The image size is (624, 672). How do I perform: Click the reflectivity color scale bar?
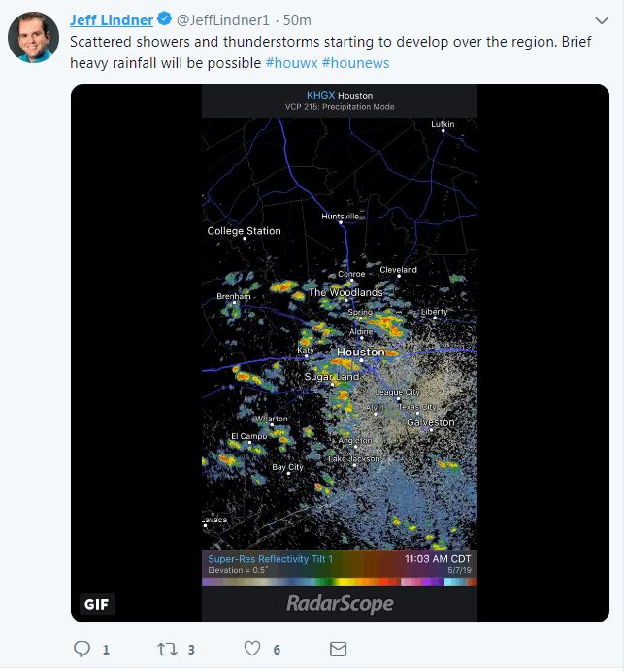click(340, 581)
